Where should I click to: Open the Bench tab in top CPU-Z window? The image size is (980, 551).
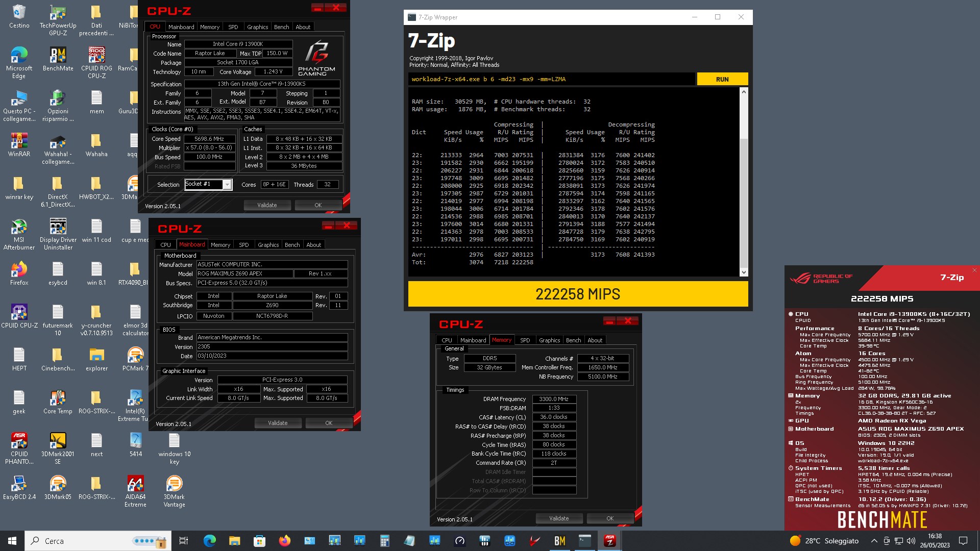[x=281, y=27]
